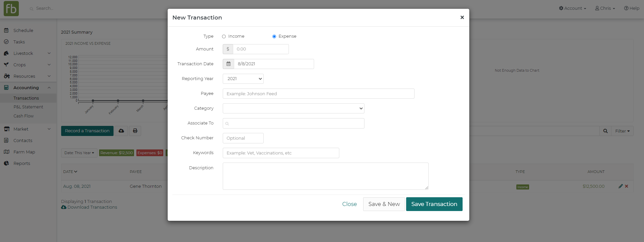Viewport: 644px width, 242px height.
Task: Click the Market store icon in sidebar
Action: [x=6, y=129]
